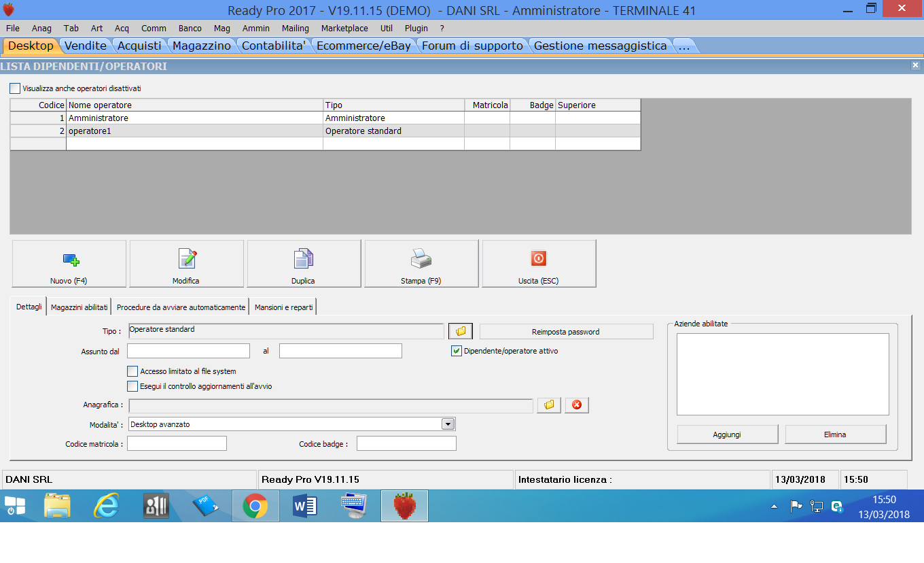Open Chrome from the taskbar
This screenshot has height=563, width=924.
(255, 506)
